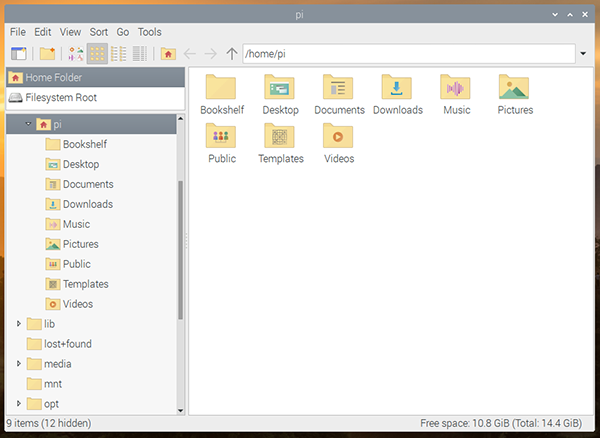Expand the media folder tree node
The width and height of the screenshot is (600, 438).
click(x=19, y=364)
